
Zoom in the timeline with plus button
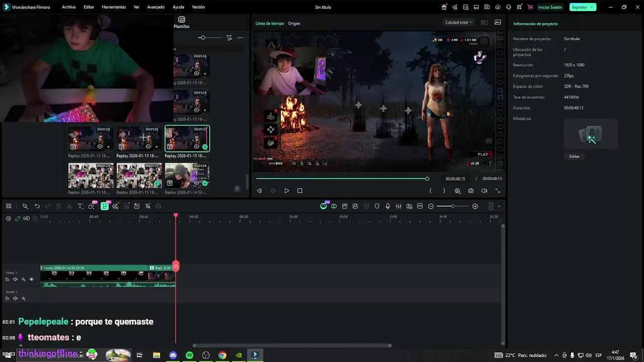(475, 206)
